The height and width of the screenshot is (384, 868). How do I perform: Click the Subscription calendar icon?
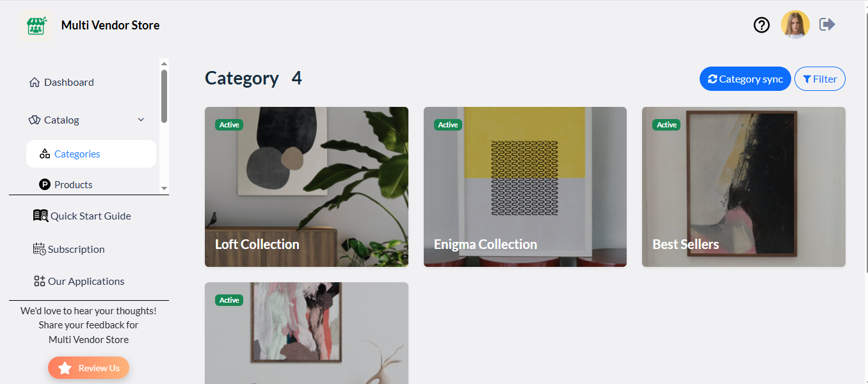click(x=39, y=249)
